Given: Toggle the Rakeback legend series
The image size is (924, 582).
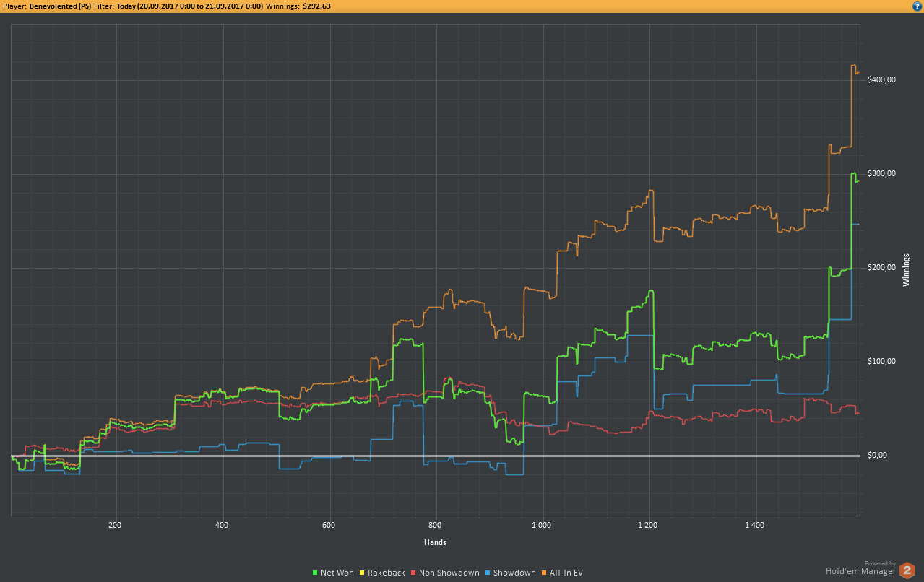Looking at the screenshot, I should 382,573.
